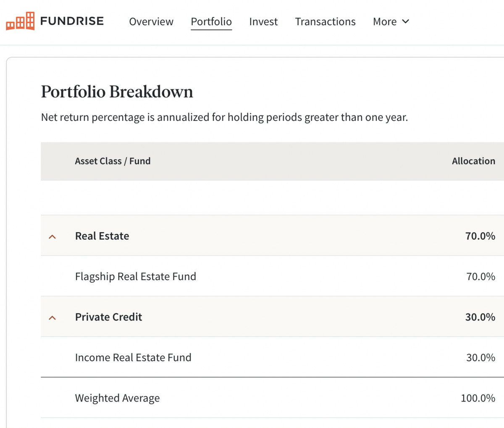Collapse the Private Credit asset class
The width and height of the screenshot is (504, 428).
point(52,318)
